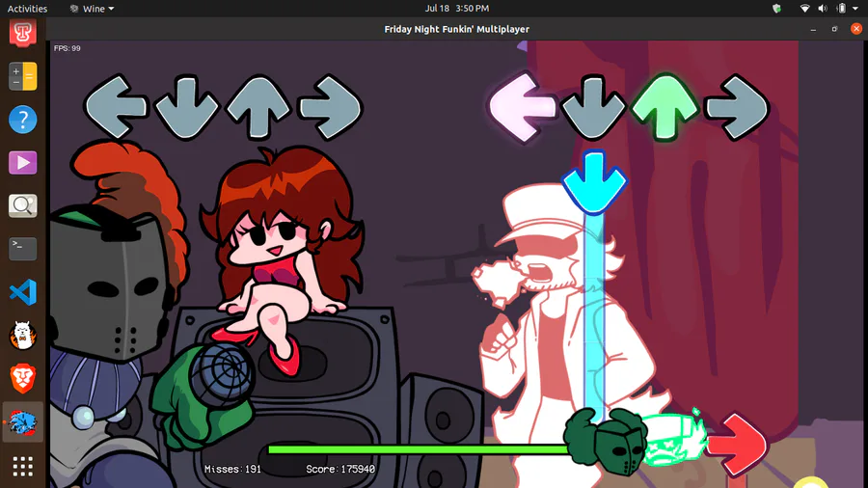Open the Calculator from the dock
The width and height of the screenshot is (868, 488).
click(x=23, y=76)
